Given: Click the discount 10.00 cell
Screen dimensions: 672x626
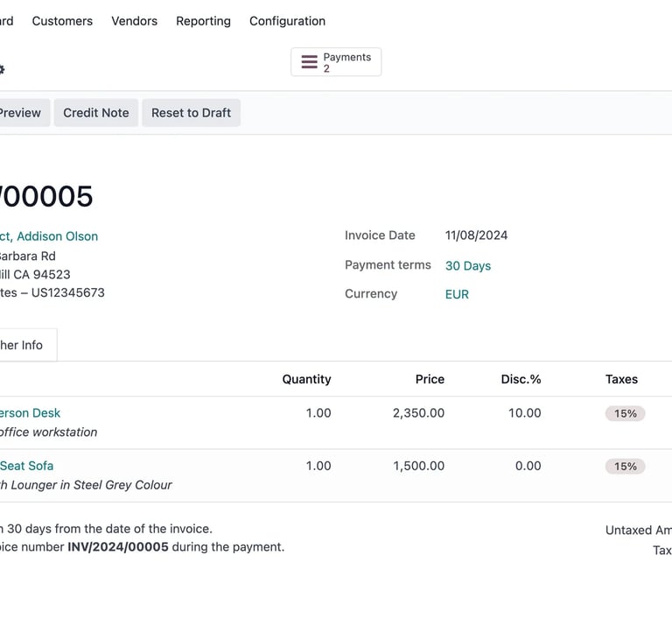Looking at the screenshot, I should click(x=525, y=413).
